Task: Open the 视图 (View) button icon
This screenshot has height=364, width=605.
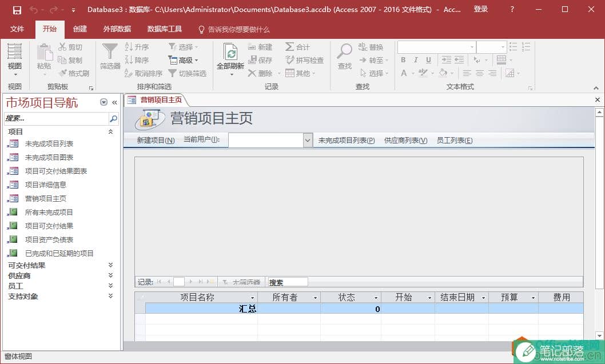Action: click(15, 51)
